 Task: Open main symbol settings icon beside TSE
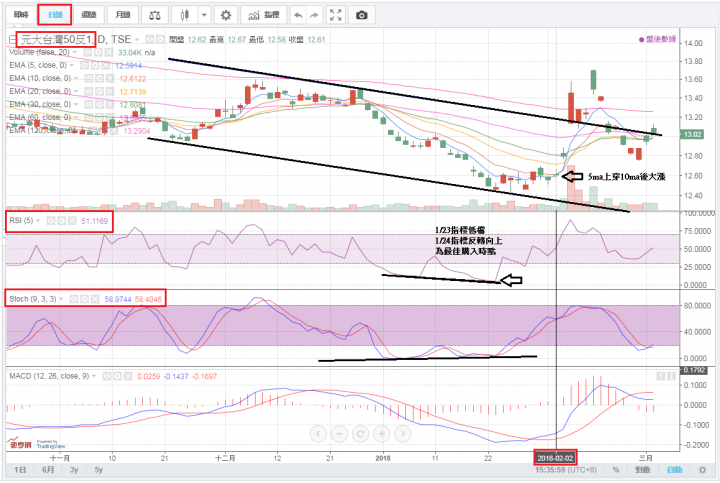pyautogui.click(x=160, y=39)
